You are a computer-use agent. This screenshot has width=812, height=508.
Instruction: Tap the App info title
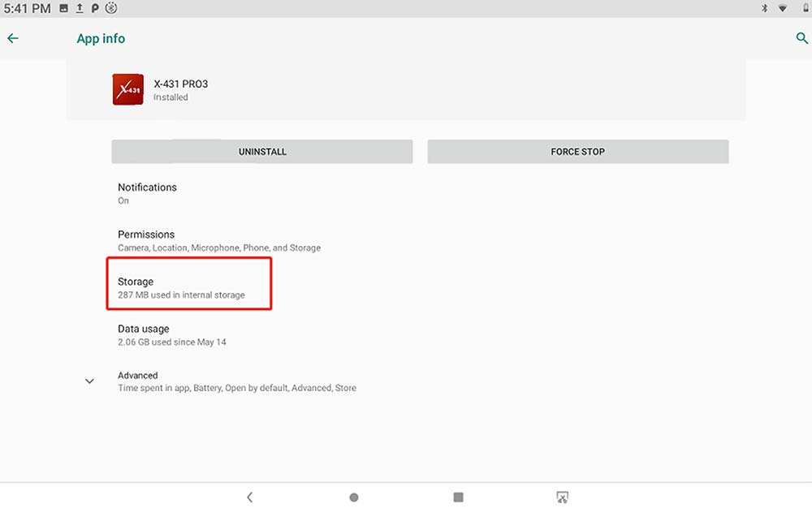coord(101,39)
